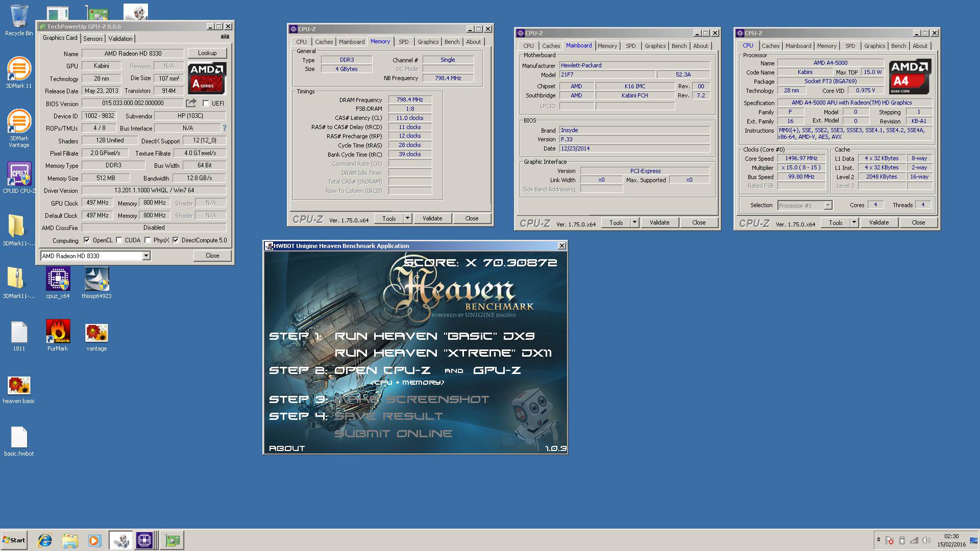Viewport: 980px width, 551px height.
Task: Open Caches tab in Mainboard CPU-Z window
Action: [x=551, y=46]
